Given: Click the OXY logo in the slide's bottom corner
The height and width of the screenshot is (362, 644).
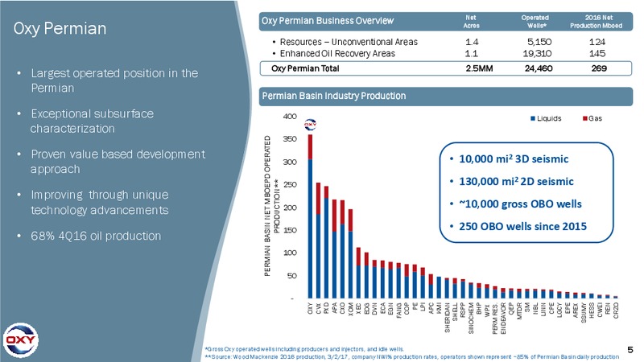Looking at the screenshot, I should pyautogui.click(x=21, y=340).
